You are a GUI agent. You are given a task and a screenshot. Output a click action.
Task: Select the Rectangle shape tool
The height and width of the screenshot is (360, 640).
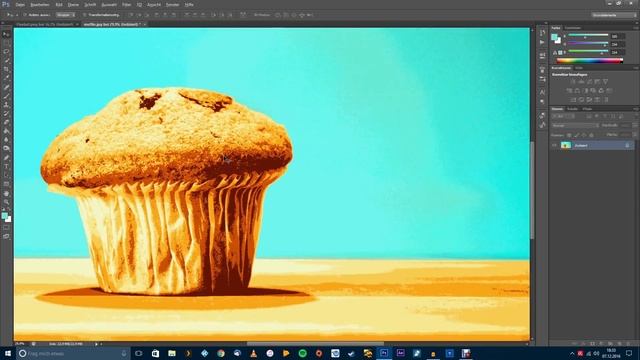[7, 184]
